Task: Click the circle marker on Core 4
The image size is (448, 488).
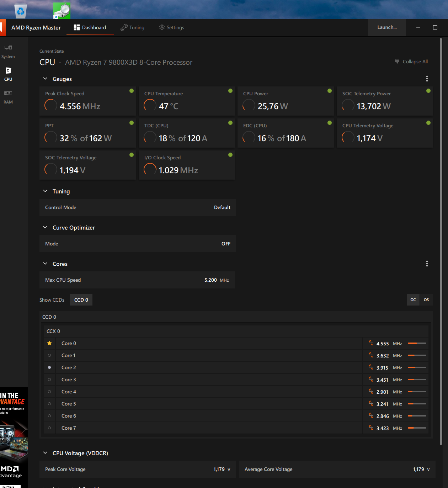Action: point(49,392)
